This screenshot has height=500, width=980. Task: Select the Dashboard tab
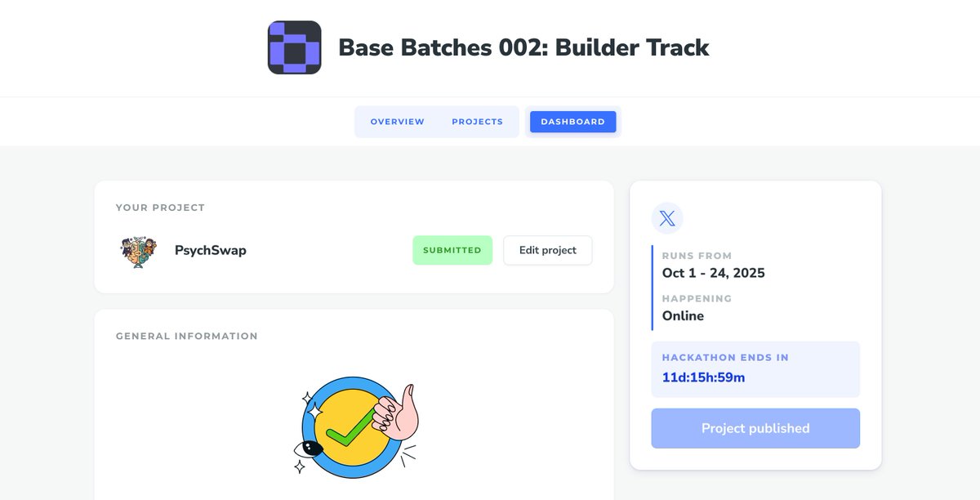click(572, 122)
